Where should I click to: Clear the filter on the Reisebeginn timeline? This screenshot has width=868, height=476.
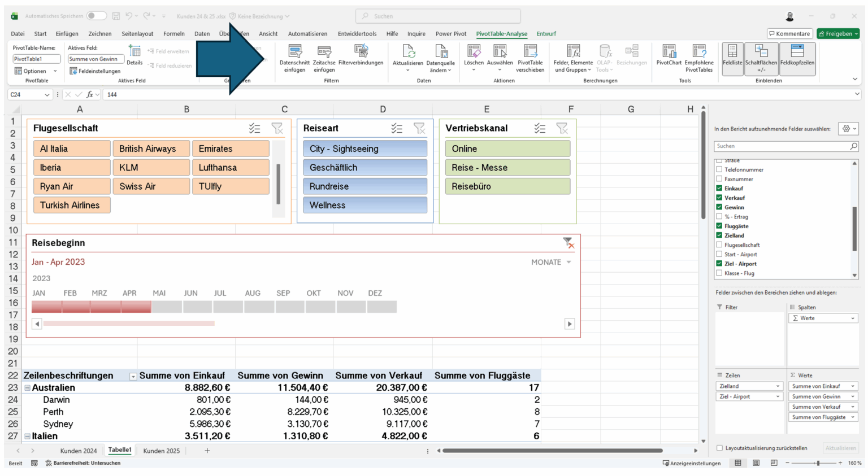tap(568, 243)
